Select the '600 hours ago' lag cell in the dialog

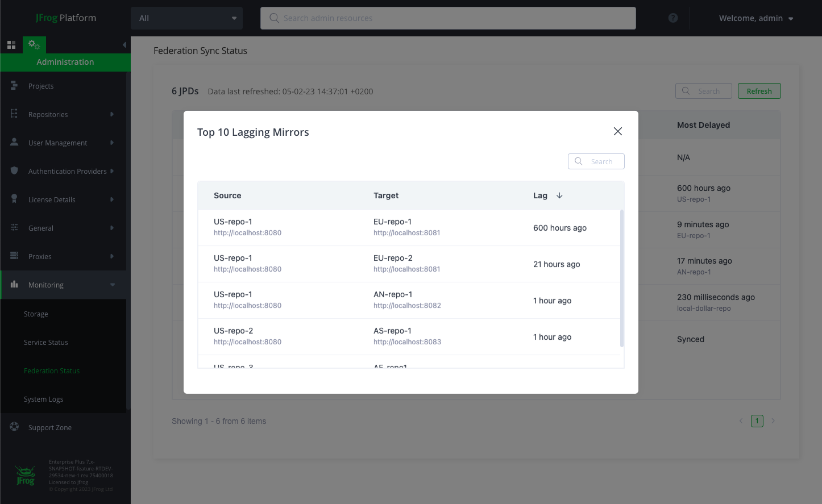tap(560, 228)
